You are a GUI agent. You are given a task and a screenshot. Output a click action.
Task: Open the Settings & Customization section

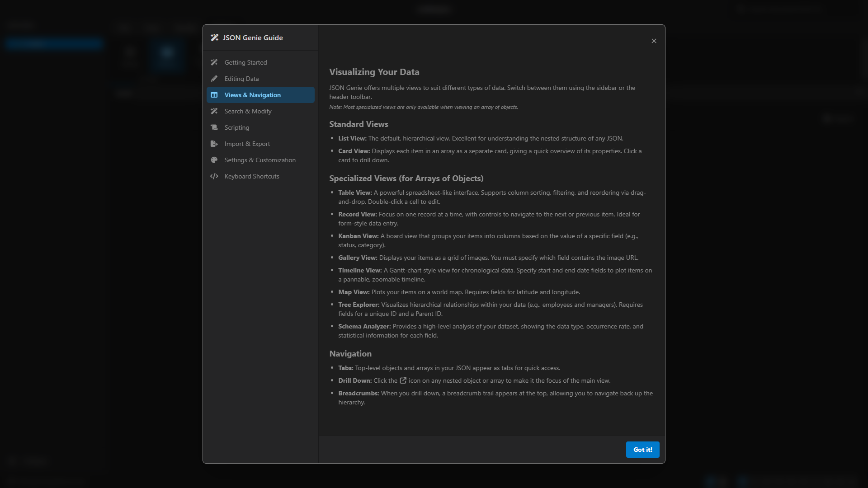pos(260,160)
